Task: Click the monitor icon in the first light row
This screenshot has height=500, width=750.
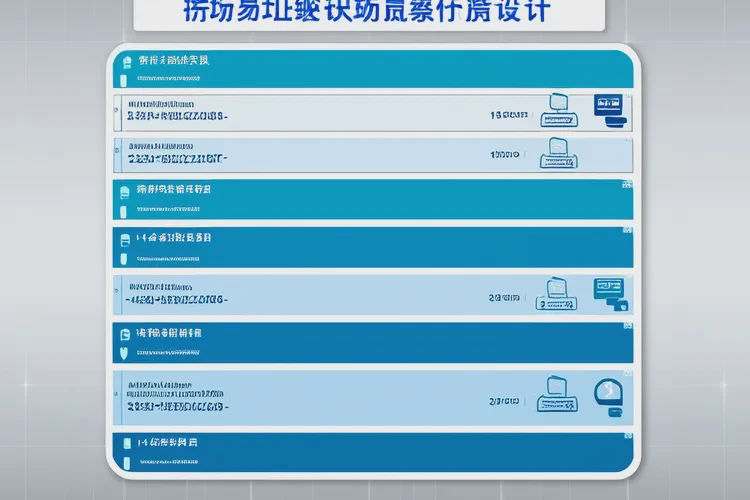Action: tap(608, 107)
